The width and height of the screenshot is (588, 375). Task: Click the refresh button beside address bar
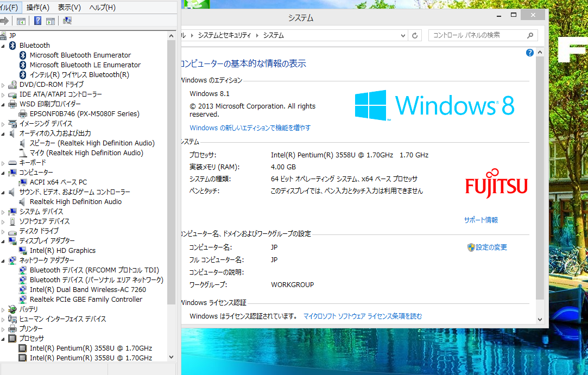(415, 36)
